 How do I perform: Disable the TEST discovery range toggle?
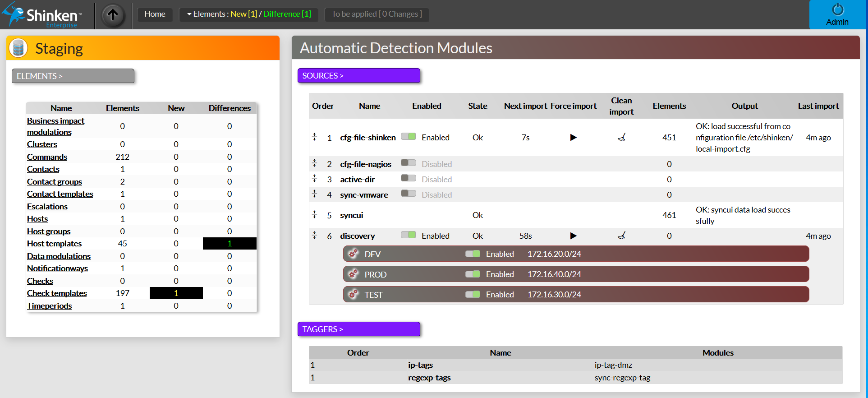[x=473, y=294]
